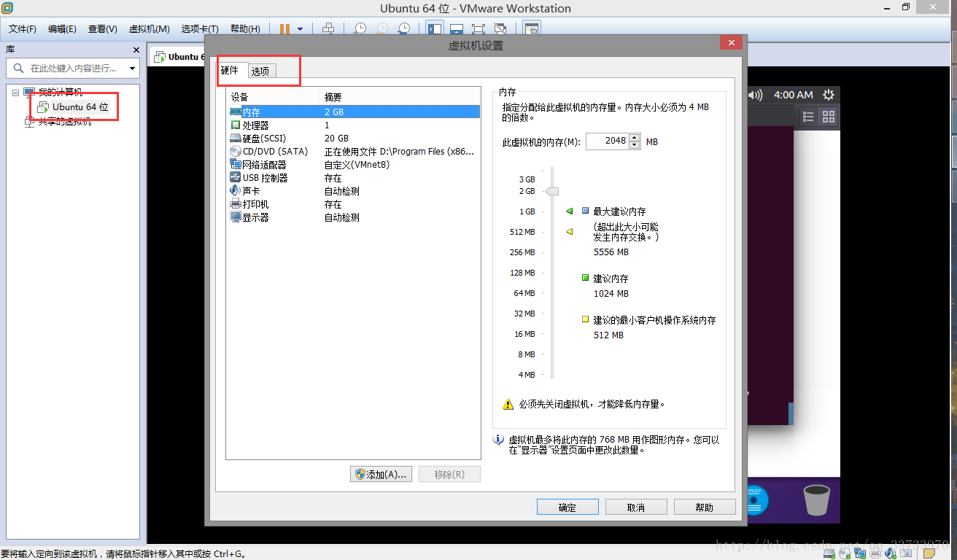Send Ctrl+Alt+Del to the virtual machine
This screenshot has width=957, height=560.
pyautogui.click(x=328, y=28)
